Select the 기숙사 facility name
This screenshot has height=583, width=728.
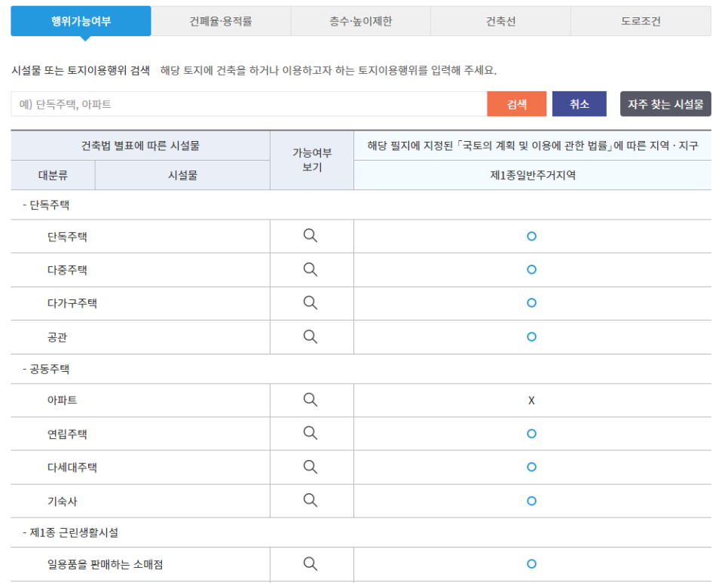[62, 502]
